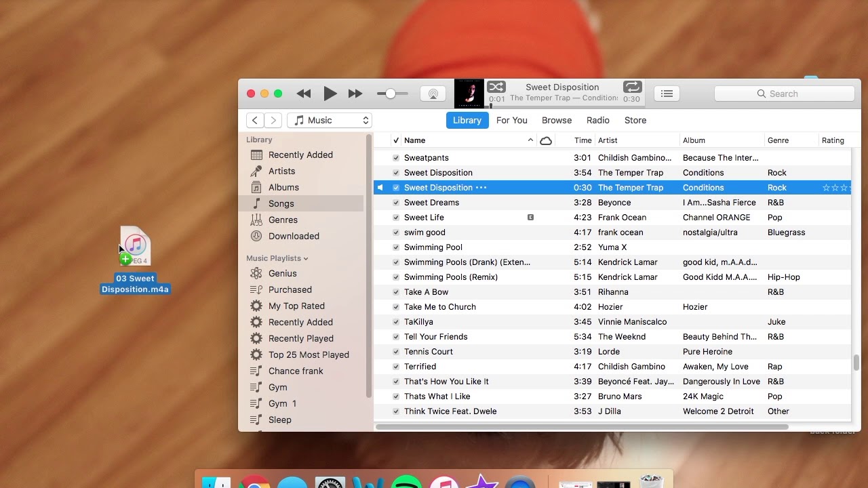868x488 pixels.
Task: Click the song list horizontal scrollbar
Action: pos(582,427)
